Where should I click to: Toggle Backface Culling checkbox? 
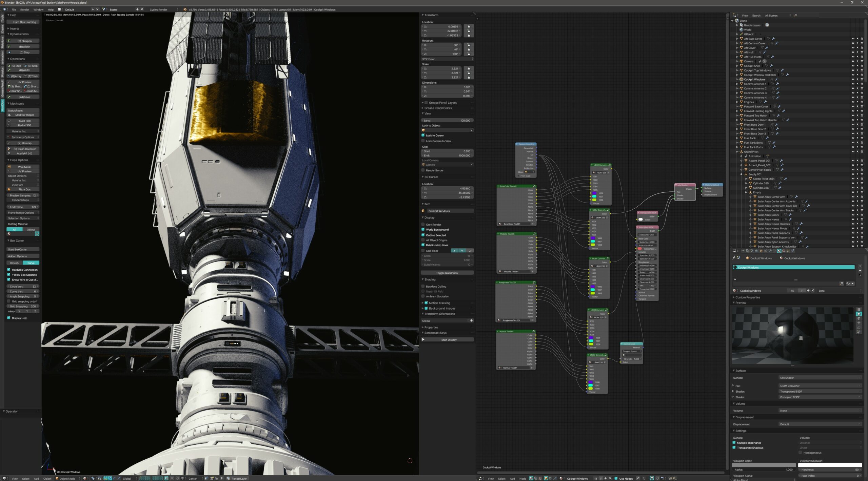[x=423, y=287]
